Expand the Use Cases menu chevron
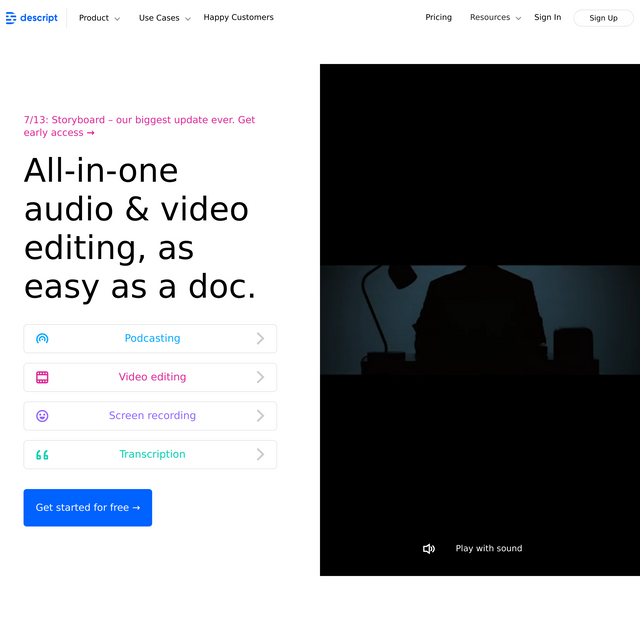Image resolution: width=640 pixels, height=640 pixels. (188, 19)
